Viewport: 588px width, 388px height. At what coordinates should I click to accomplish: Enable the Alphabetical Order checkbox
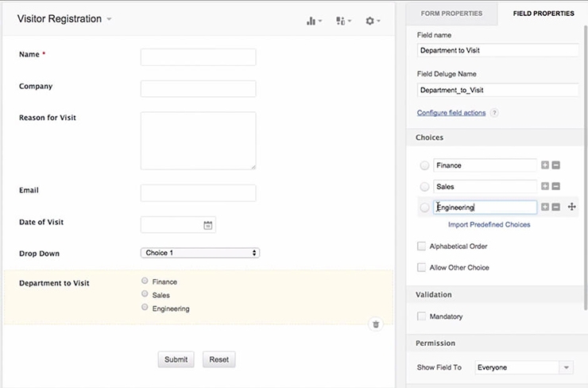click(421, 246)
